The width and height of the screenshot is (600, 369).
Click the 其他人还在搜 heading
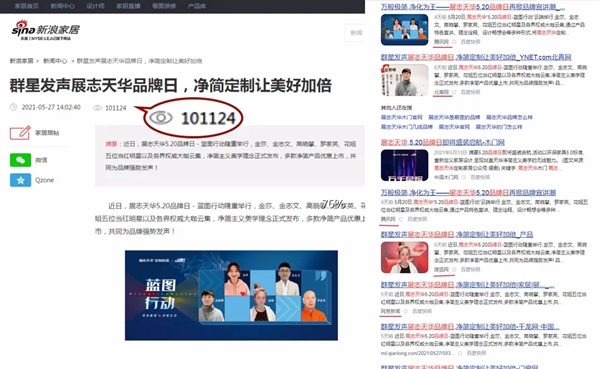click(x=396, y=108)
